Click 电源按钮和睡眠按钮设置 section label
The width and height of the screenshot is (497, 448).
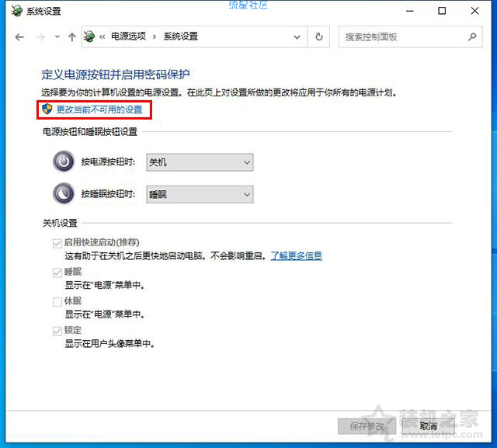click(x=90, y=132)
